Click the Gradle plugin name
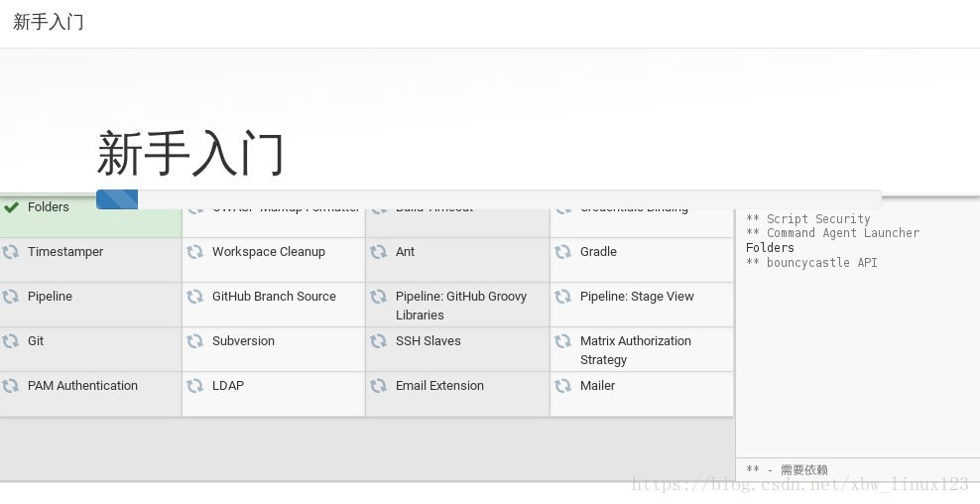 [598, 252]
